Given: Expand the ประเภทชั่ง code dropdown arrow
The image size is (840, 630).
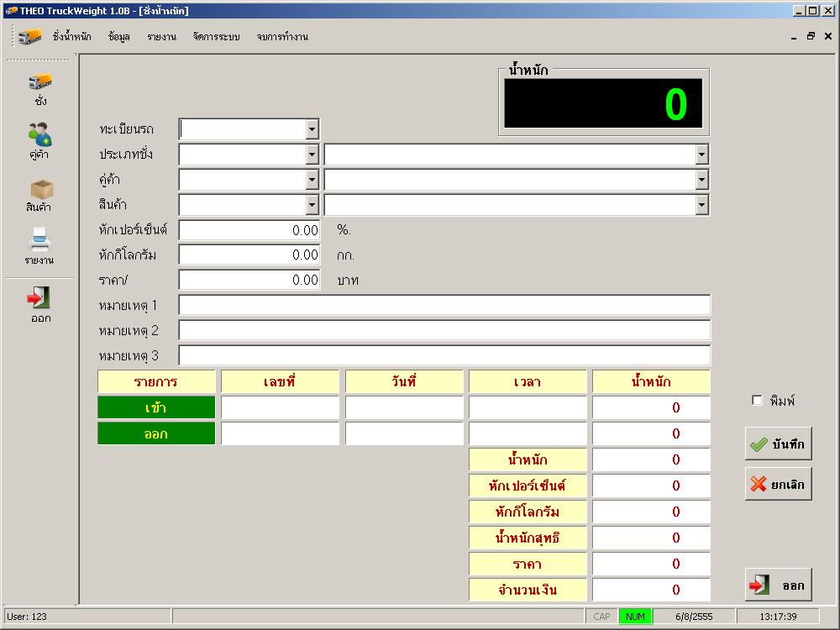Looking at the screenshot, I should pos(312,155).
